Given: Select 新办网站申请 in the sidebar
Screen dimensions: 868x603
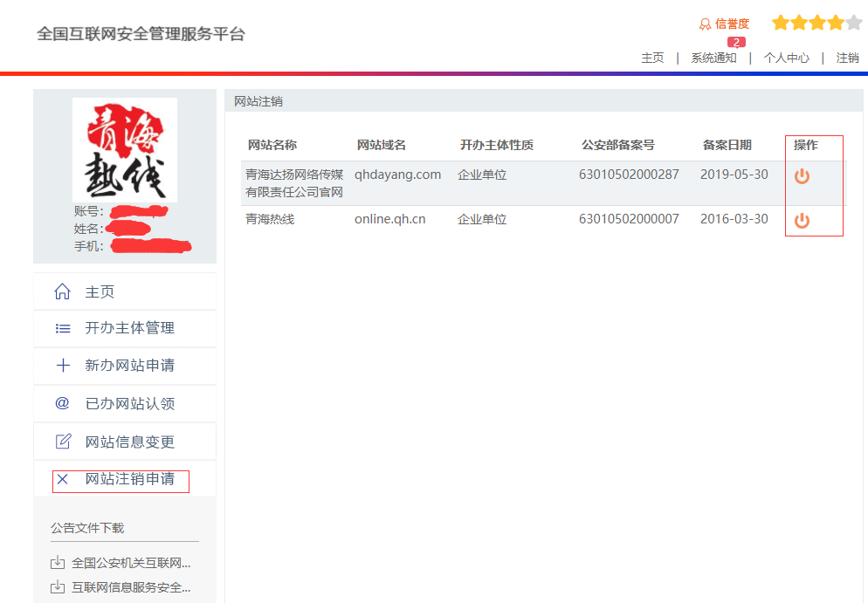Looking at the screenshot, I should click(129, 366).
